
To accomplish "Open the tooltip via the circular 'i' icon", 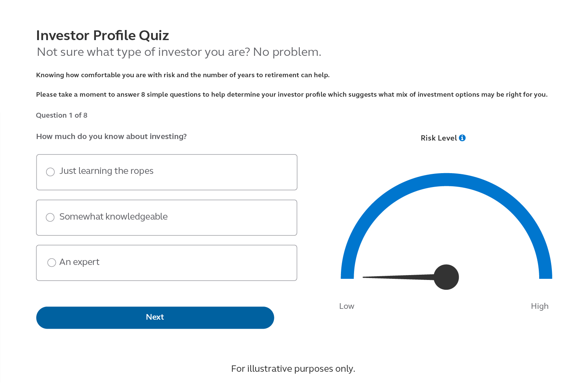I will pos(462,138).
